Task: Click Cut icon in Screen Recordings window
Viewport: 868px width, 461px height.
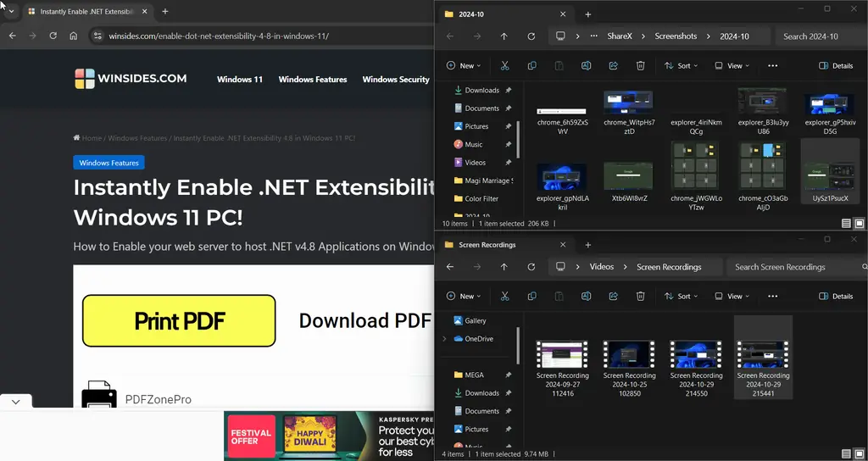Action: (x=504, y=296)
